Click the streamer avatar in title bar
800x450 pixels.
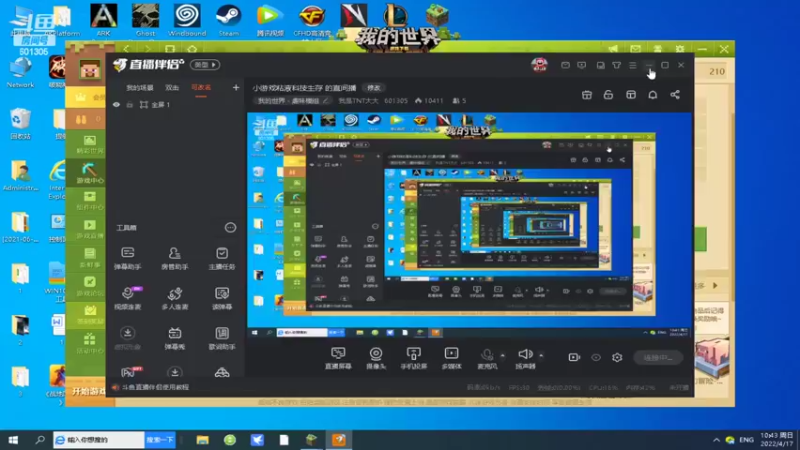(x=539, y=65)
